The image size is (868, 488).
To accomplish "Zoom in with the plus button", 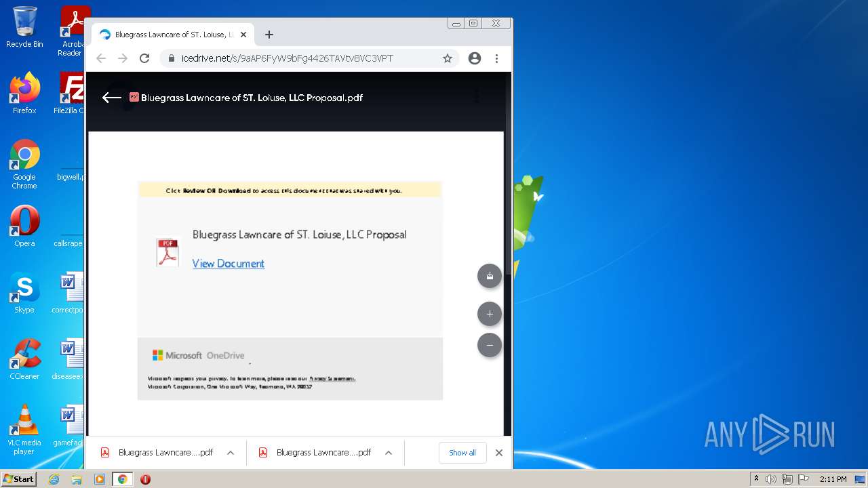I will click(x=490, y=314).
